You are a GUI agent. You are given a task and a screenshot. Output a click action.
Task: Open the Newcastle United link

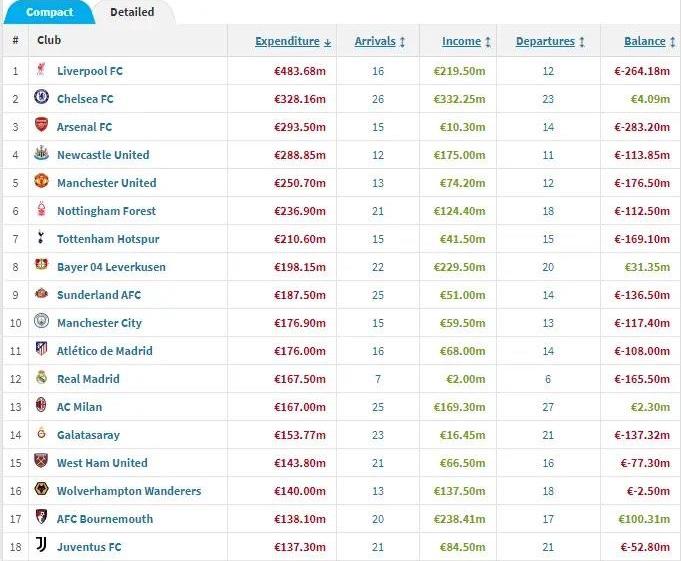point(103,155)
